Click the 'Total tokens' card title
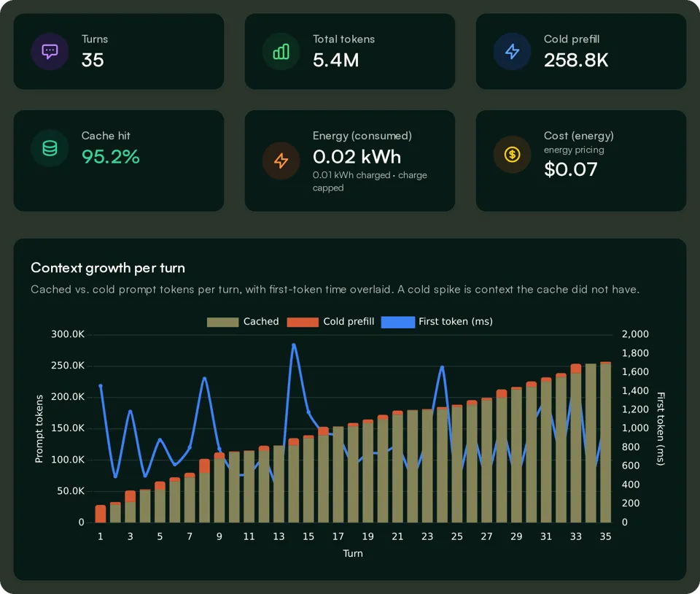This screenshot has height=594, width=700. [x=343, y=39]
